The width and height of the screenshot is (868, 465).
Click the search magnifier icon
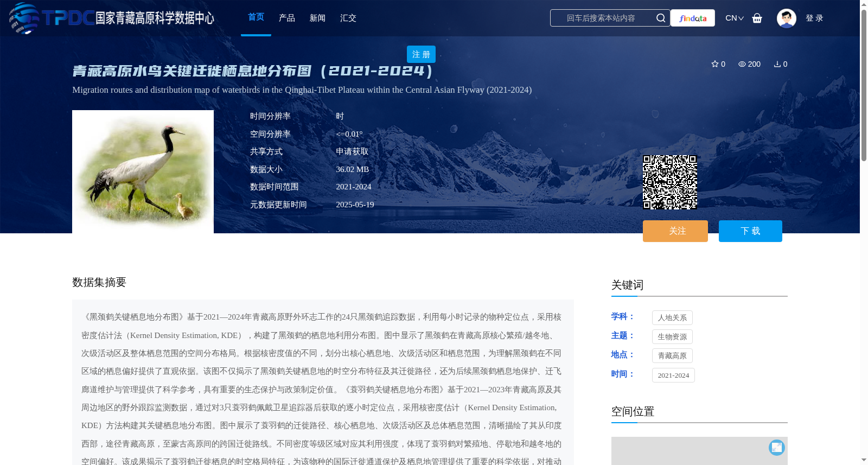coord(660,18)
